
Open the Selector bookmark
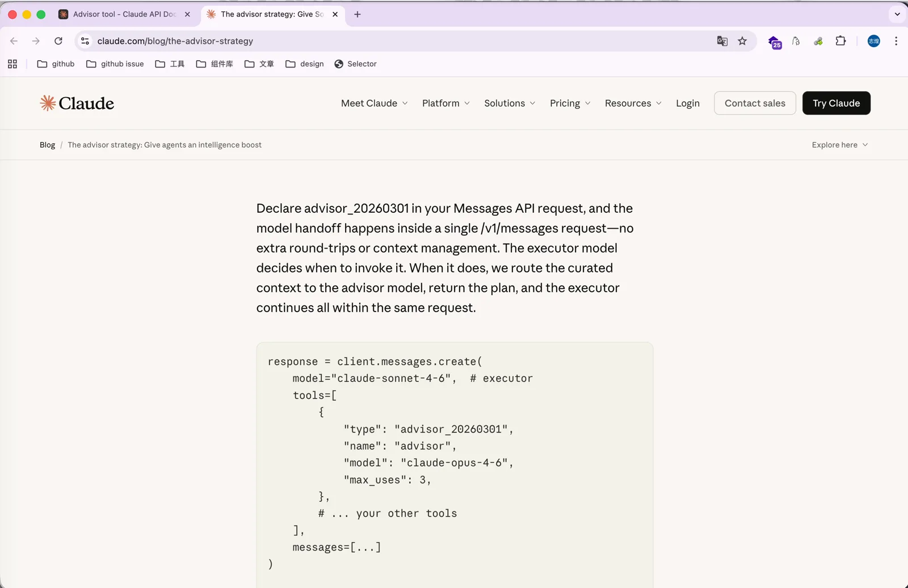(x=356, y=64)
